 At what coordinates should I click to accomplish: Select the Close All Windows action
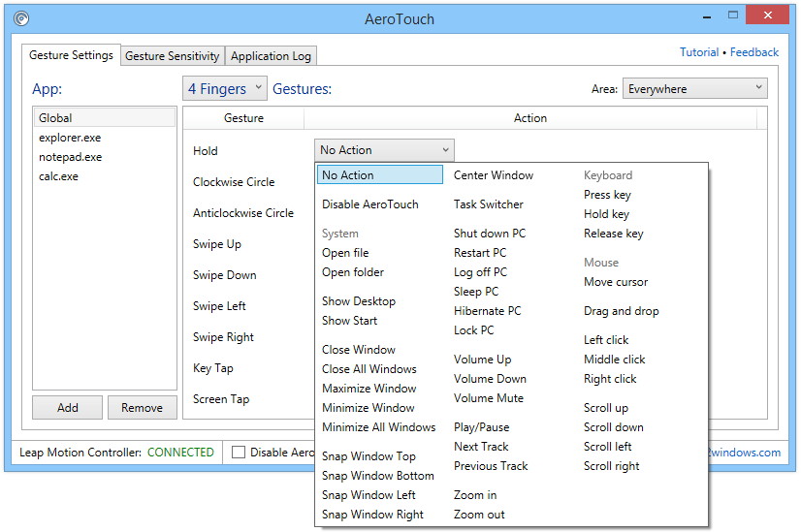point(369,369)
